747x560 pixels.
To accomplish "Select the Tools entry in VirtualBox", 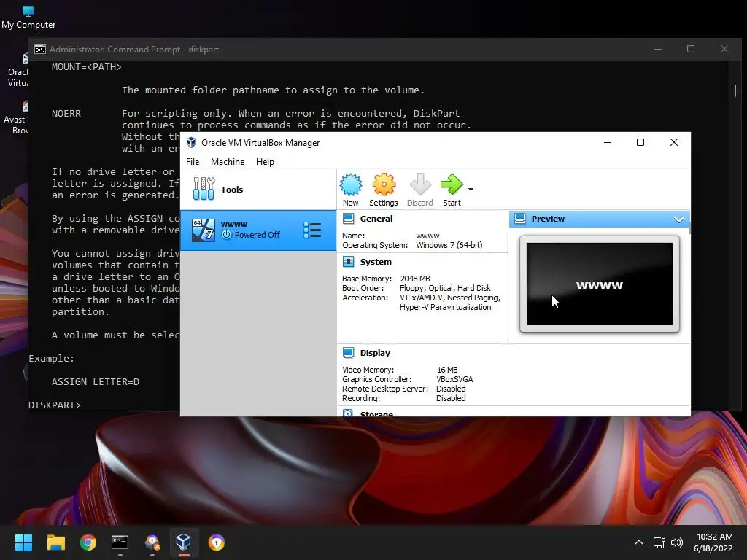I will click(x=258, y=189).
